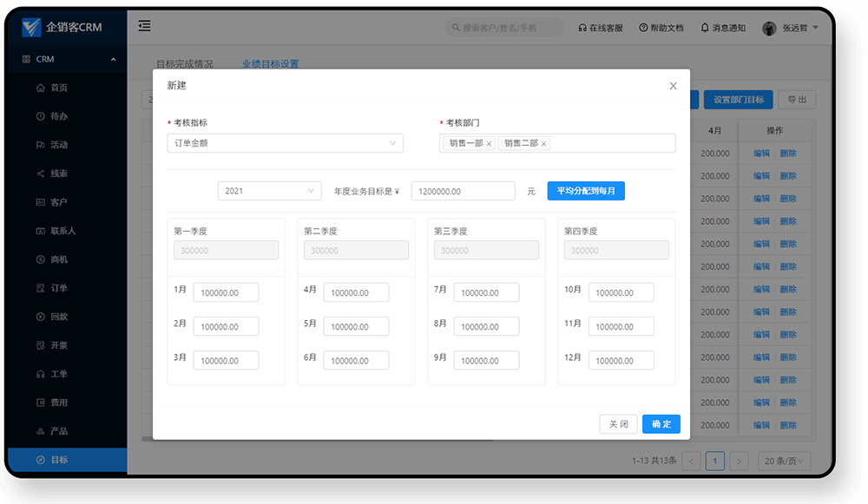The width and height of the screenshot is (868, 504).
Task: Open 客户 in the sidebar
Action: click(x=58, y=202)
